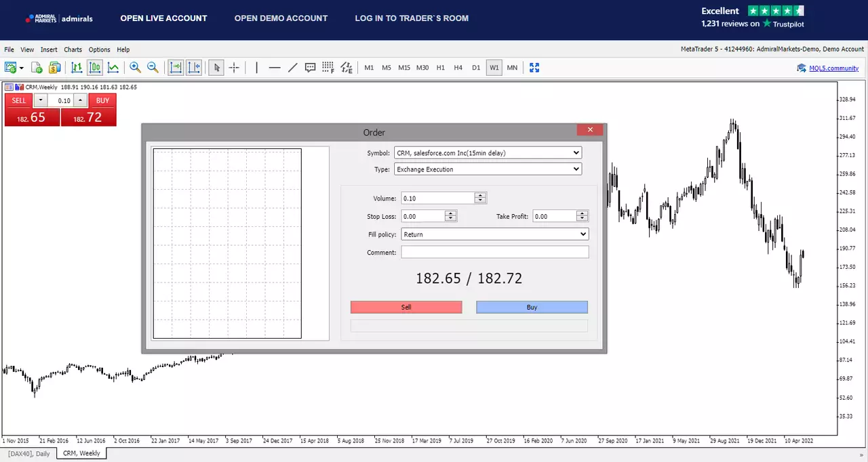The height and width of the screenshot is (462, 868).
Task: Open the Help menu
Action: [x=123, y=49]
